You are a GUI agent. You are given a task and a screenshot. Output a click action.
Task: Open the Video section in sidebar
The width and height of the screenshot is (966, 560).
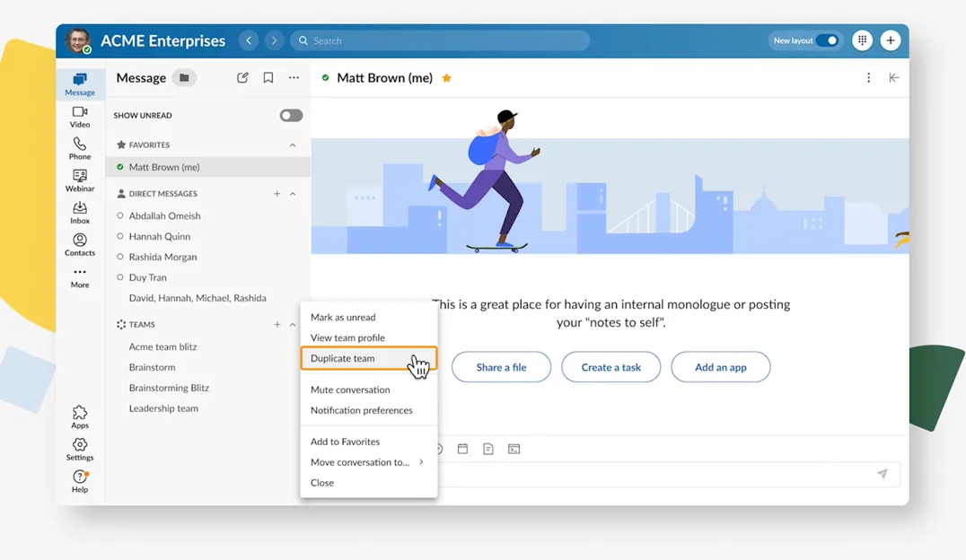[x=80, y=117]
